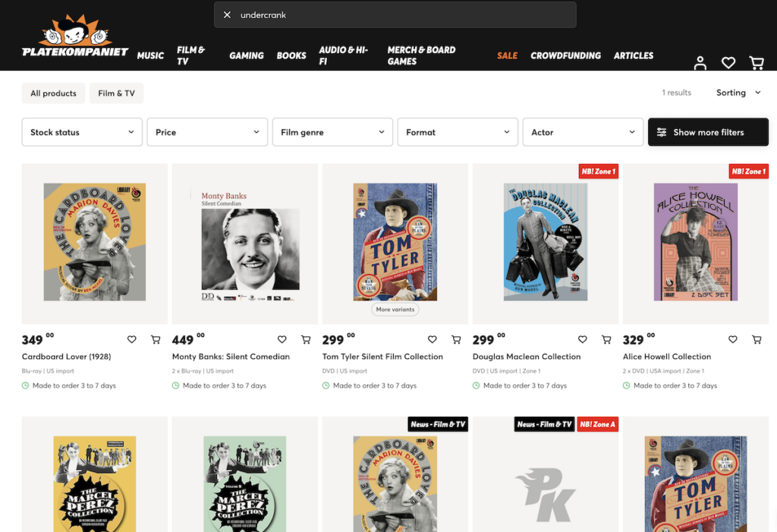Image resolution: width=777 pixels, height=532 pixels.
Task: Click More variants on Tom Tyler cover
Action: click(x=395, y=310)
